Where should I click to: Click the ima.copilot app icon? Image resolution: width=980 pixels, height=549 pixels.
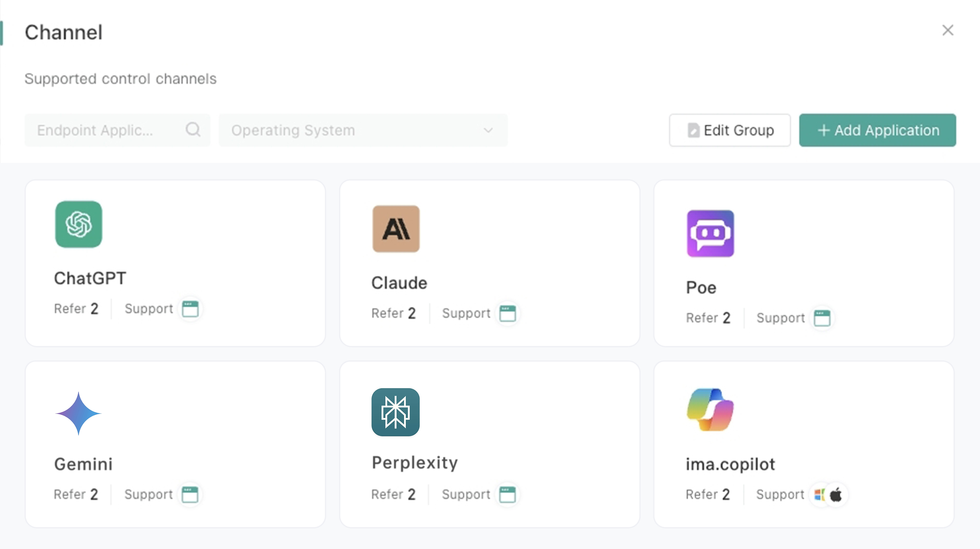coord(710,410)
